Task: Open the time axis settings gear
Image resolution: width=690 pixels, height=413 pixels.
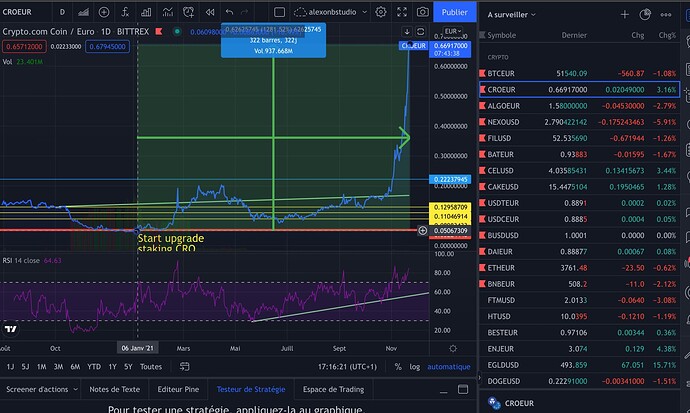Action: pyautogui.click(x=453, y=348)
